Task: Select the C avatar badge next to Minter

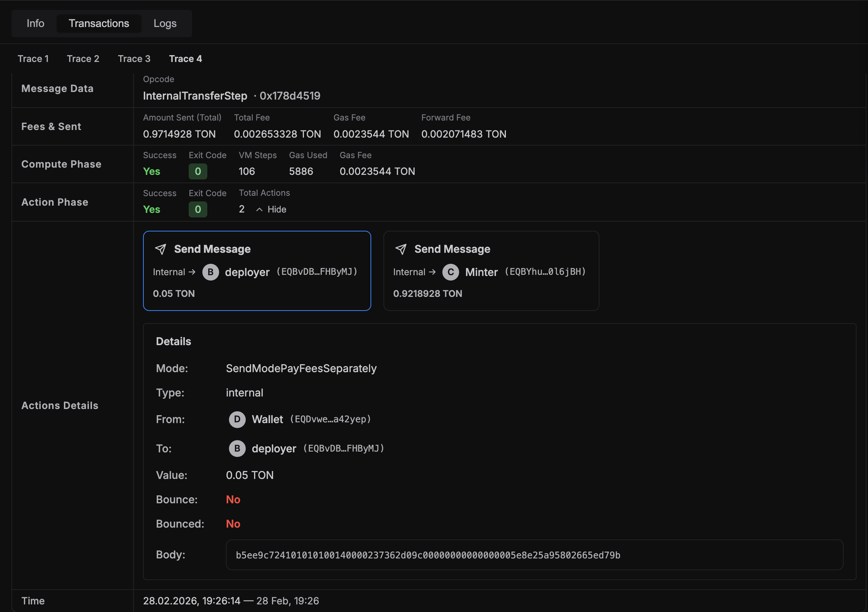Action: click(x=450, y=272)
